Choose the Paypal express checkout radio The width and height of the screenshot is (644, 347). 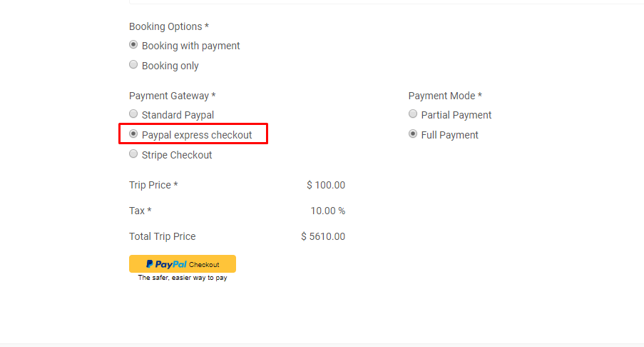coord(133,134)
